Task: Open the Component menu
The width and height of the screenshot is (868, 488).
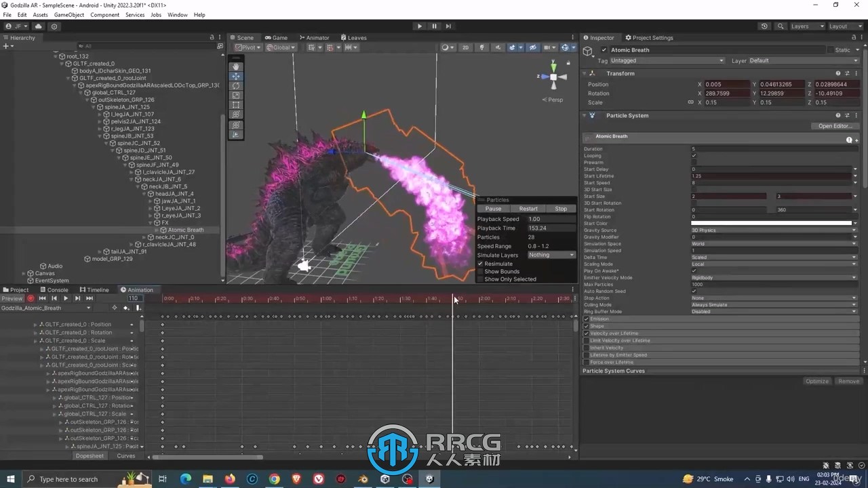Action: (x=105, y=14)
